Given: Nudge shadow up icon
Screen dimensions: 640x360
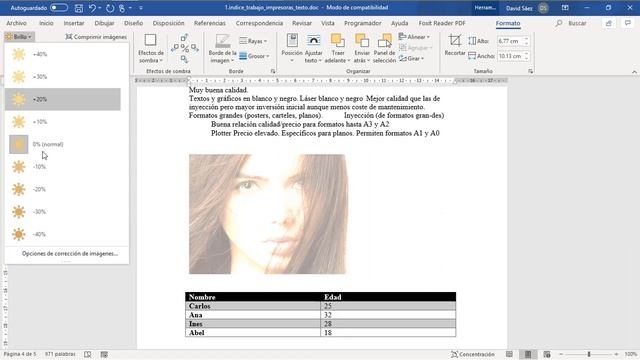Looking at the screenshot, I should pyautogui.click(x=184, y=38).
